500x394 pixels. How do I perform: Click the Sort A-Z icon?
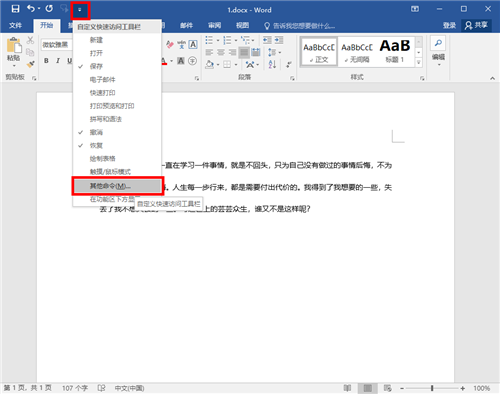click(272, 64)
